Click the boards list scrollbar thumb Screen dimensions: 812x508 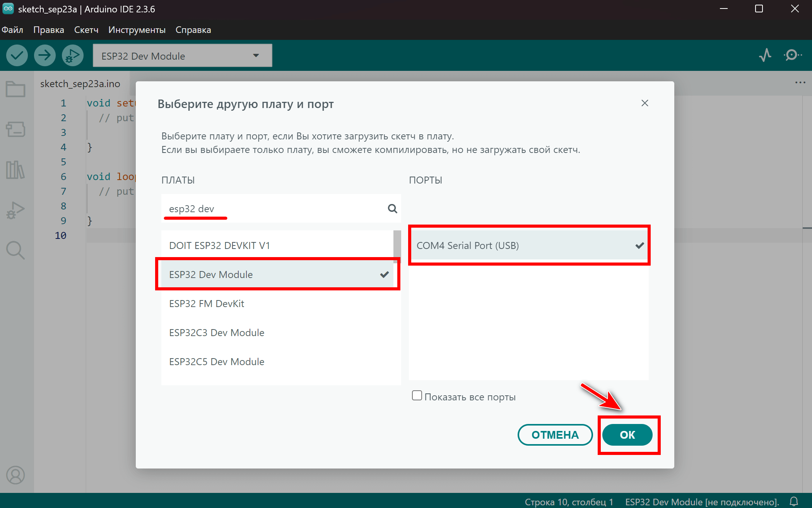[x=397, y=246]
